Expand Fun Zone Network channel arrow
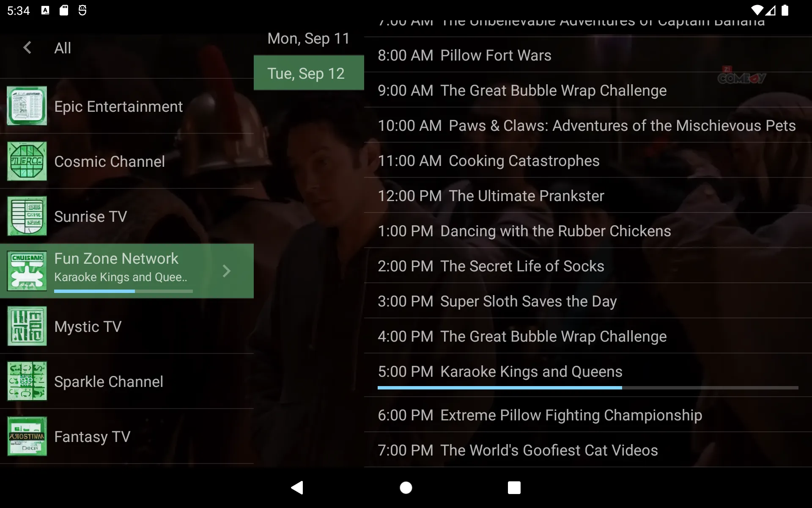The height and width of the screenshot is (508, 812). point(227,271)
